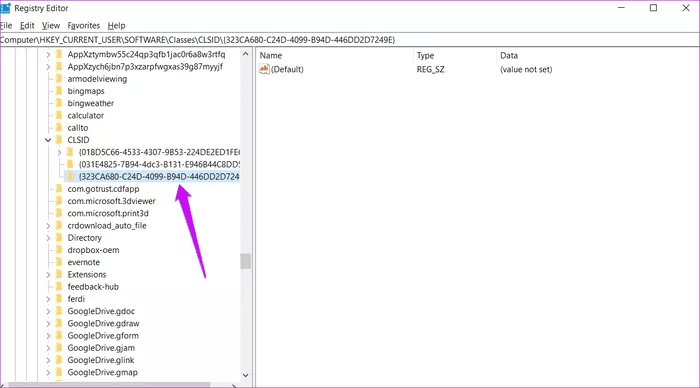Click the bingmaps folder icon

(59, 91)
